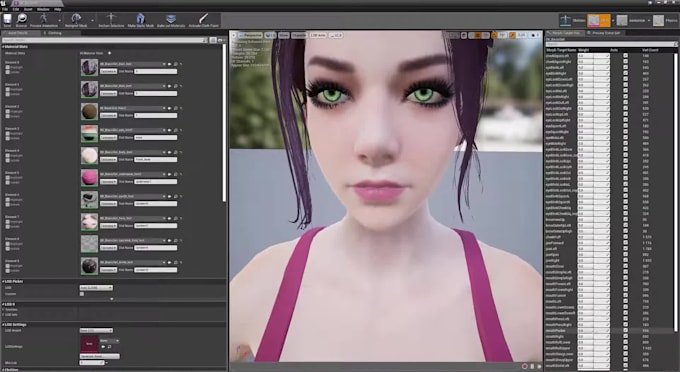Click the Minimal LOD value slider

(92, 362)
